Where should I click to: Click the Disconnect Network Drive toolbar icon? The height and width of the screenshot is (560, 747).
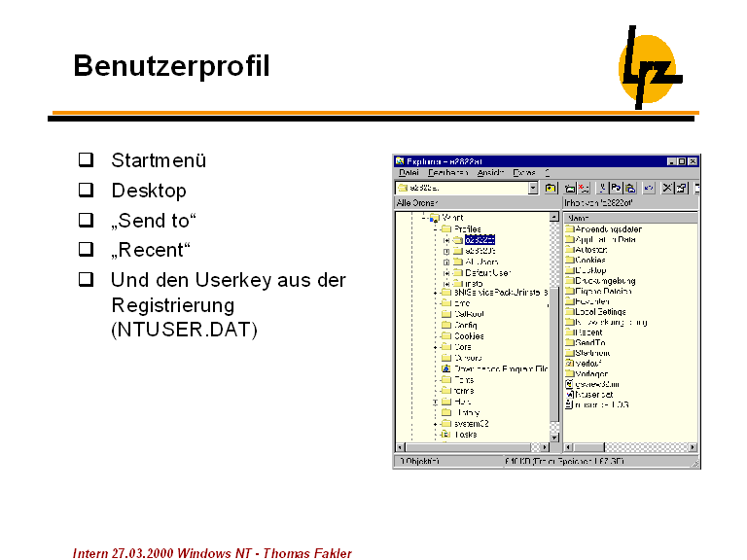(583, 188)
